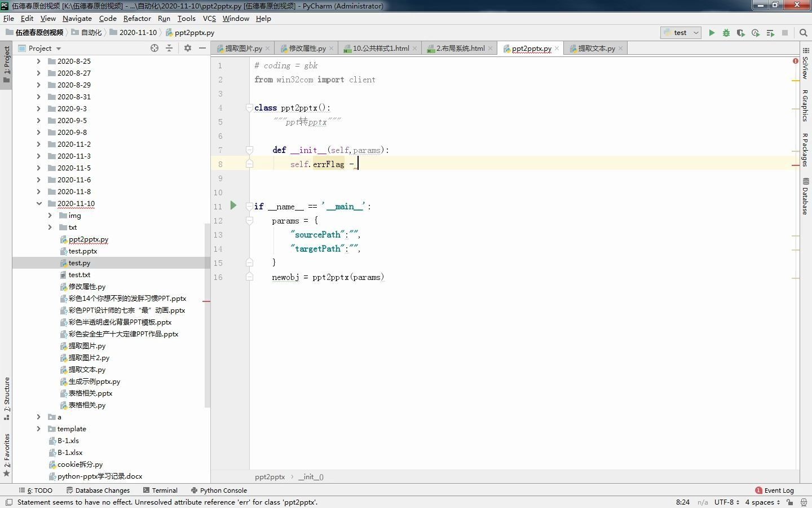Run the test configuration with green play button
Image resolution: width=812 pixels, height=508 pixels.
pos(712,33)
